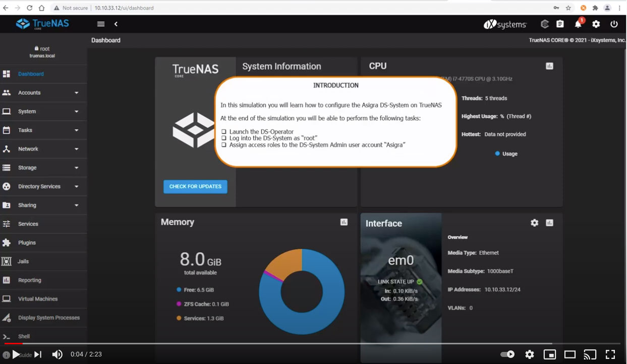Click the Accounts people icon
This screenshot has width=627, height=364.
pos(7,93)
